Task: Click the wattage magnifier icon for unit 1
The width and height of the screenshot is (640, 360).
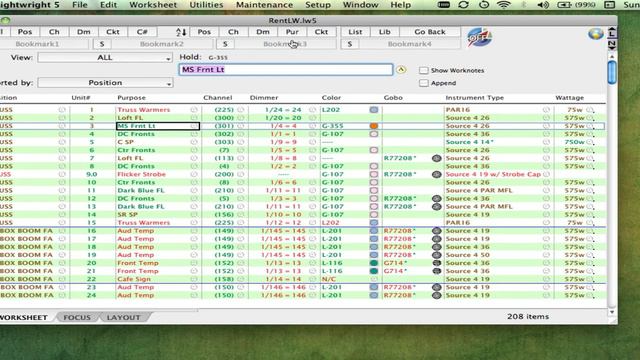Action: (x=590, y=110)
